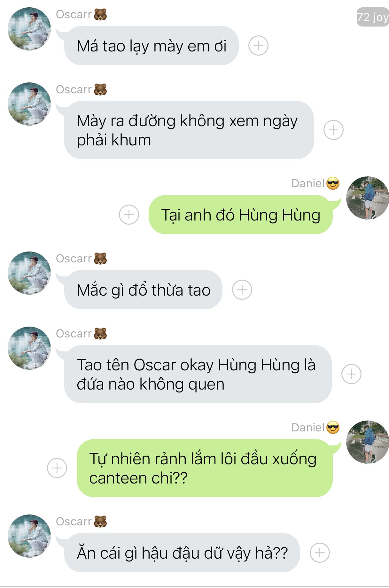Open Oscarr's avatar on the first message
Image resolution: width=389 pixels, height=588 pixels.
(x=29, y=29)
